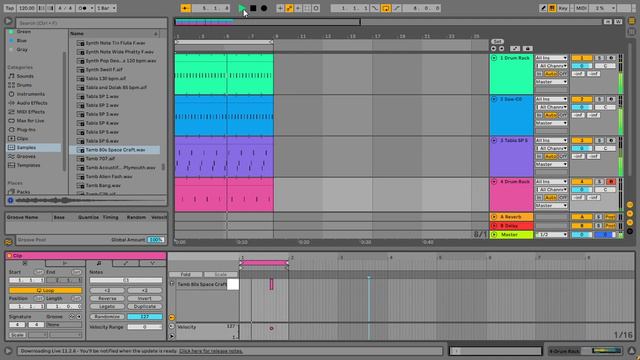Click the MIDI Arrangement Overdub plus icon

tap(280, 8)
